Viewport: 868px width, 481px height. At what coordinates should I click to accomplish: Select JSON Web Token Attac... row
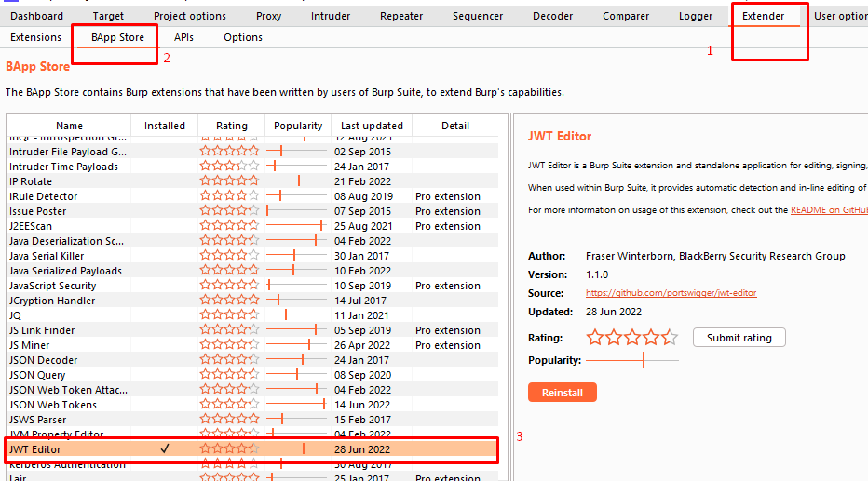[252, 391]
